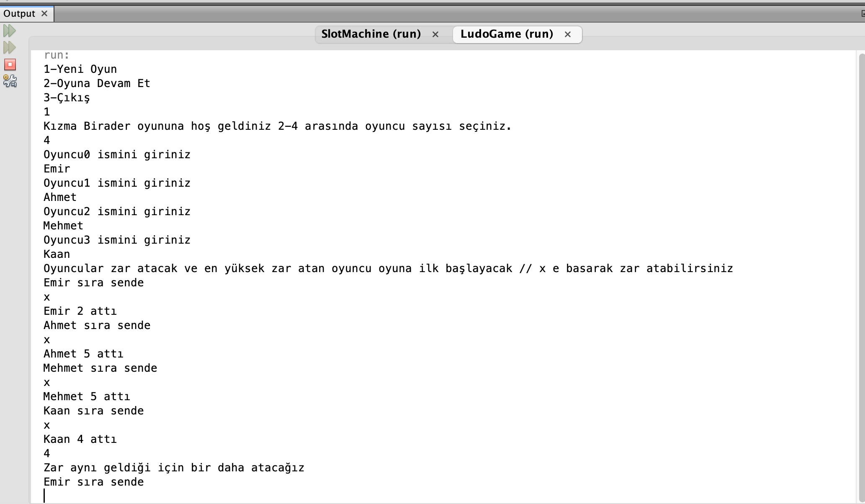
Task: Click the 'run:' label in the console
Action: pos(56,54)
